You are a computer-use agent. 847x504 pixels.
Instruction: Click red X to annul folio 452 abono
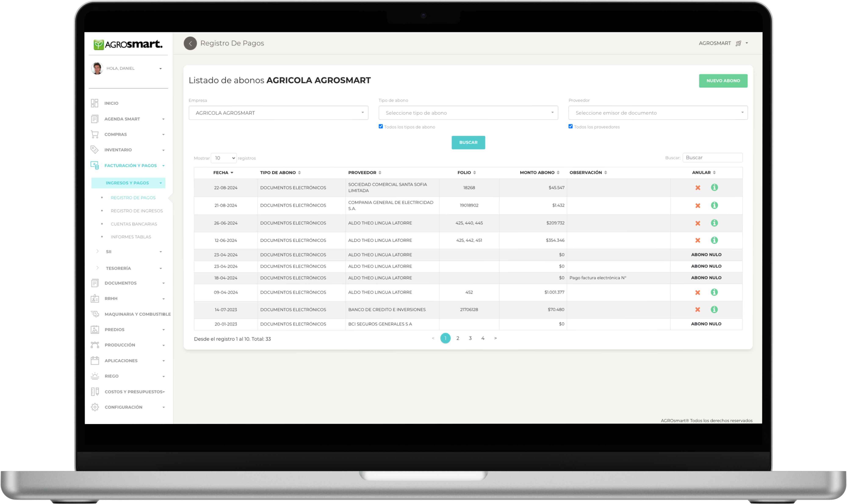(698, 292)
